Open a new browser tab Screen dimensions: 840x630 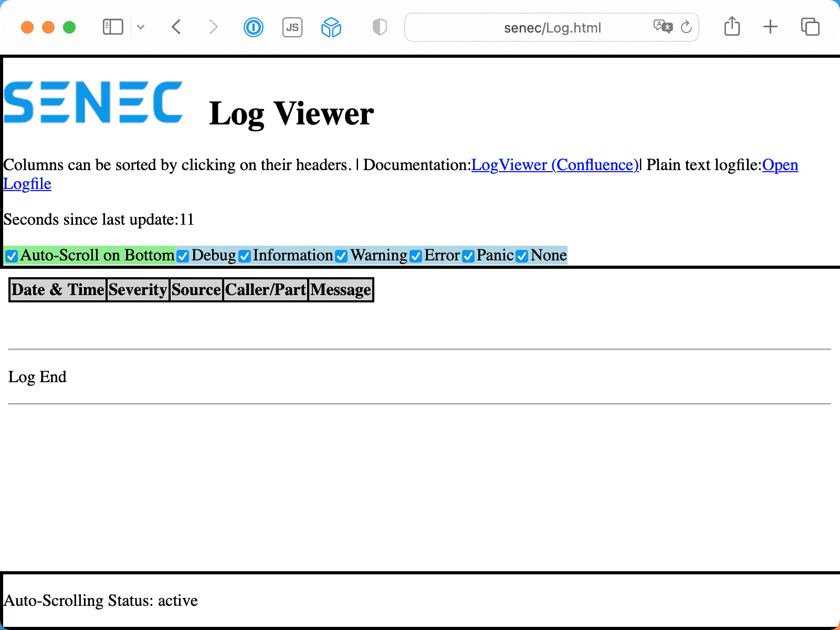tap(770, 26)
